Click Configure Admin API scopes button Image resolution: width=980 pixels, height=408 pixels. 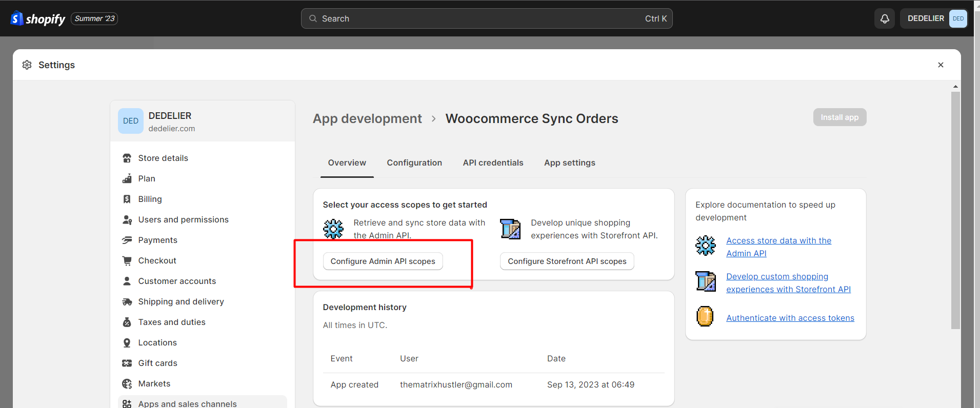click(x=383, y=261)
